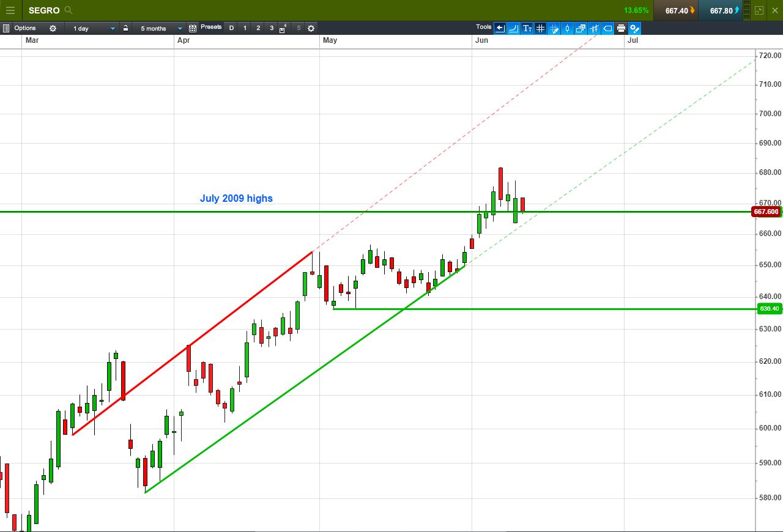Screen dimensions: 783x532
Task: Click the sell price 667.40
Action: [676, 10]
